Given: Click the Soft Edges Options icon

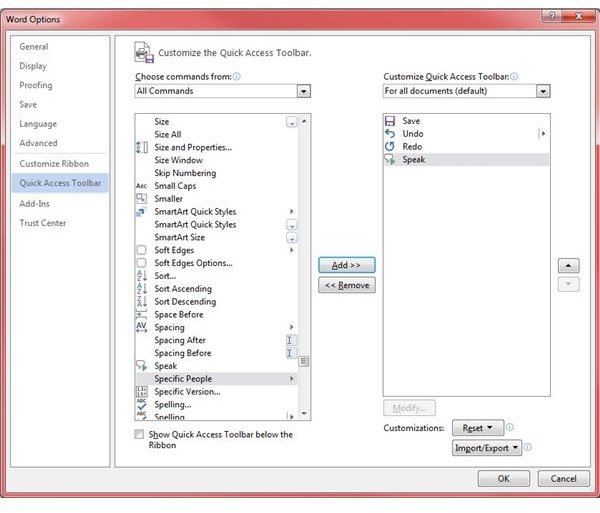Looking at the screenshot, I should 141,263.
